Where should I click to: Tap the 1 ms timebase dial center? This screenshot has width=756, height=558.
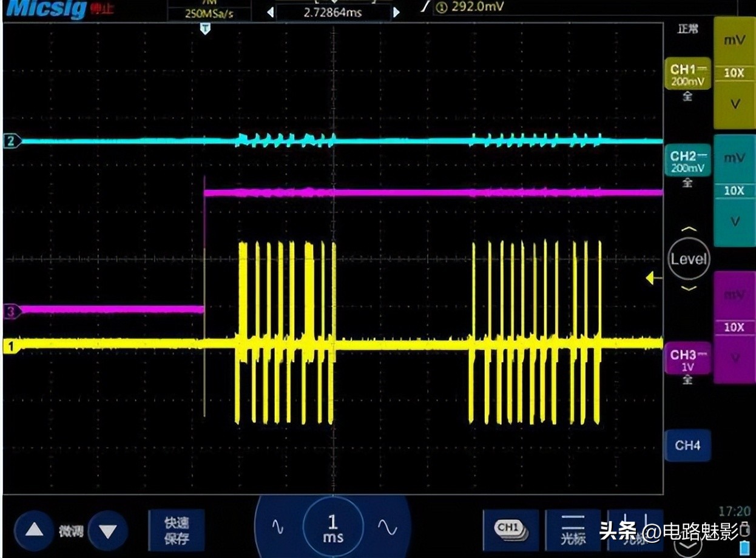pos(332,528)
